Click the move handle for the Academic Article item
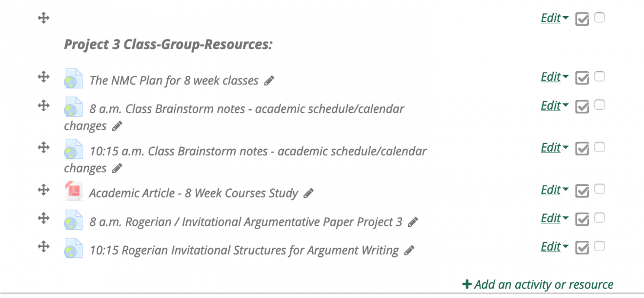644x298 pixels. 43,191
